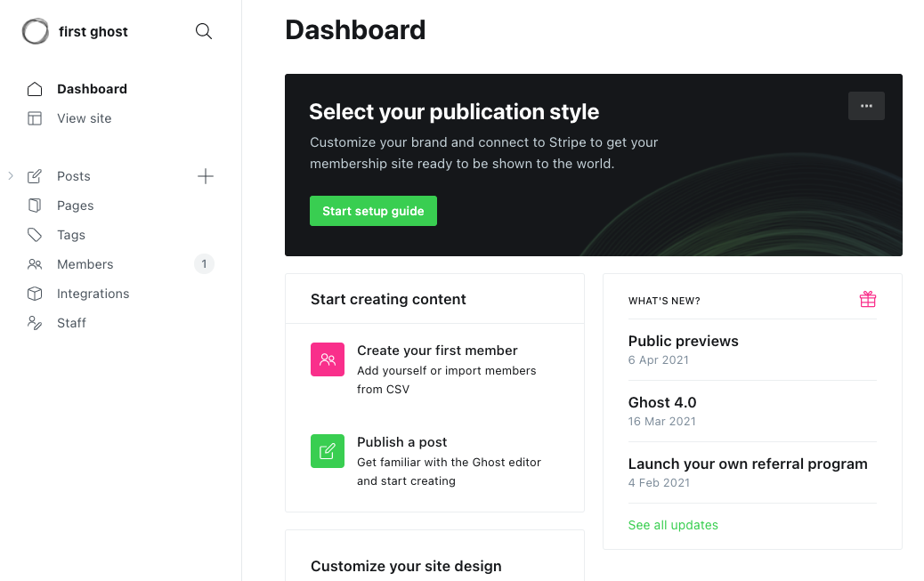Open the Staff section

point(71,323)
